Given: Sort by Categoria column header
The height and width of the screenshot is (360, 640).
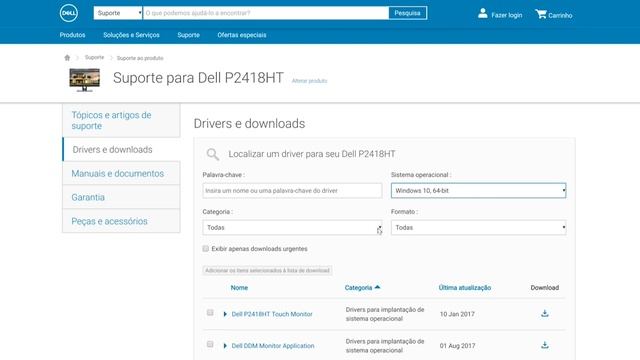Looking at the screenshot, I should click(358, 288).
